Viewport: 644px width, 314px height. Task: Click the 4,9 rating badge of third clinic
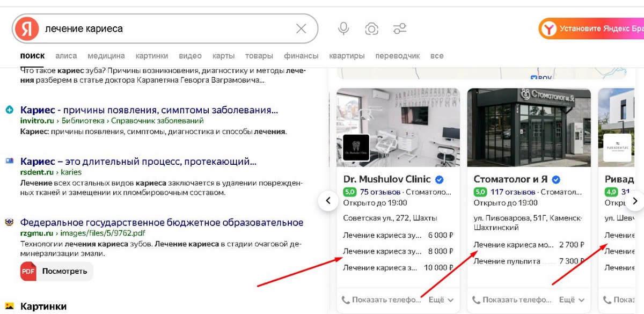(x=611, y=192)
